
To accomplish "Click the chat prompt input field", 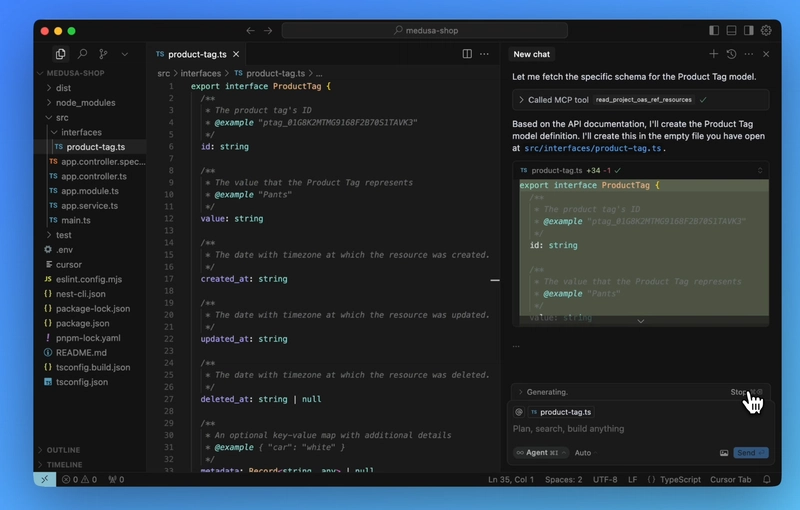I will pyautogui.click(x=640, y=429).
